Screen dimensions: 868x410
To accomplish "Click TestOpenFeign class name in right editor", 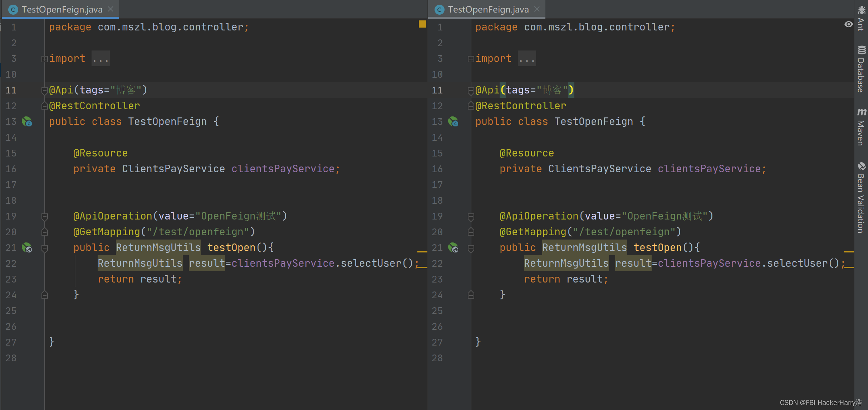I will (x=594, y=122).
